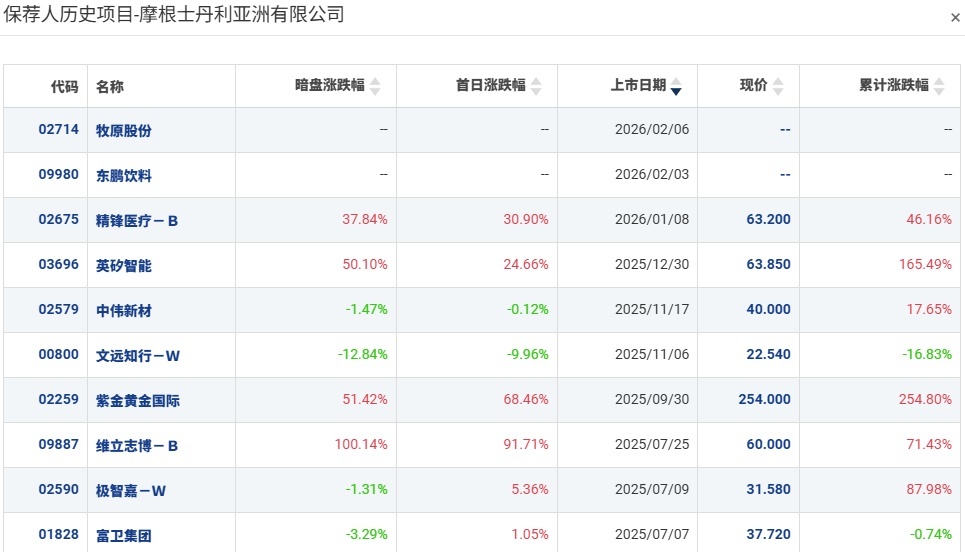Open stock 精锋医疗－B
The image size is (965, 552).
click(137, 220)
